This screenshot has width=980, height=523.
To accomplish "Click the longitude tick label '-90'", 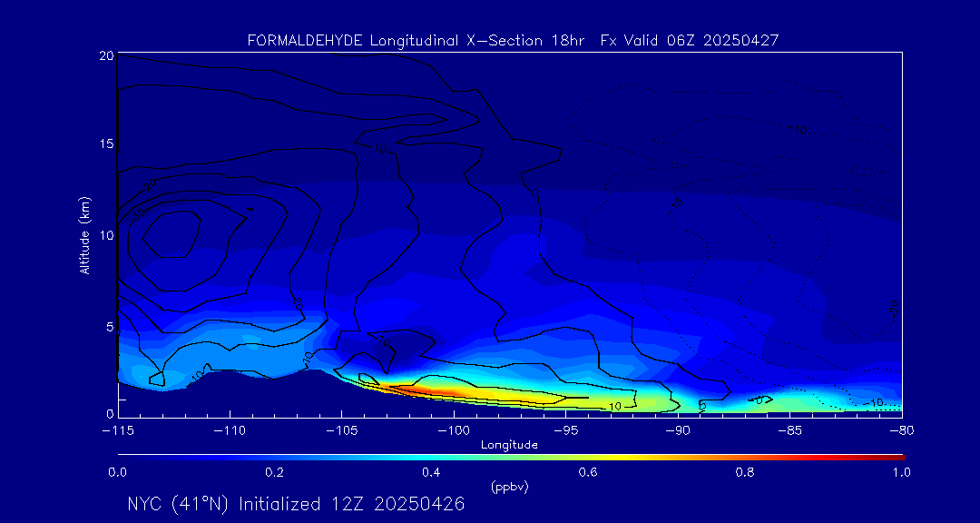I will (x=678, y=431).
